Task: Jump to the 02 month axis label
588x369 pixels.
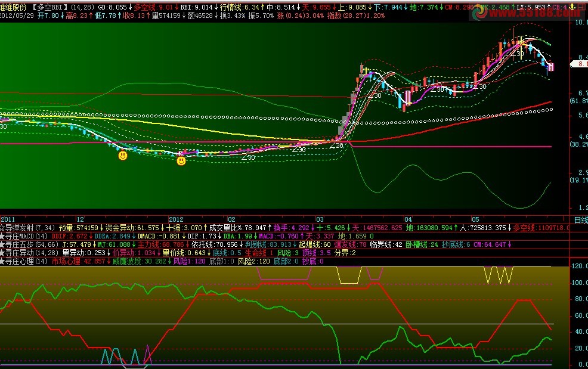Action: [231, 219]
